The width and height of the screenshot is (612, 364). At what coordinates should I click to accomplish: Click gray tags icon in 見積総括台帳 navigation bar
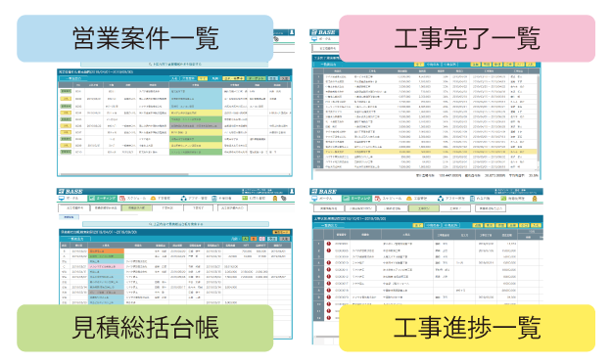click(283, 199)
